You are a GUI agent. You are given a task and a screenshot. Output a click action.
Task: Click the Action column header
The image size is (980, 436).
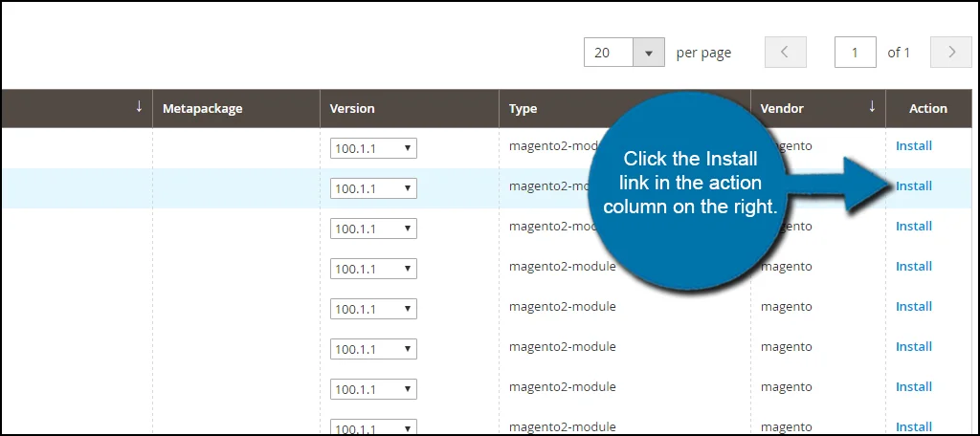point(927,109)
